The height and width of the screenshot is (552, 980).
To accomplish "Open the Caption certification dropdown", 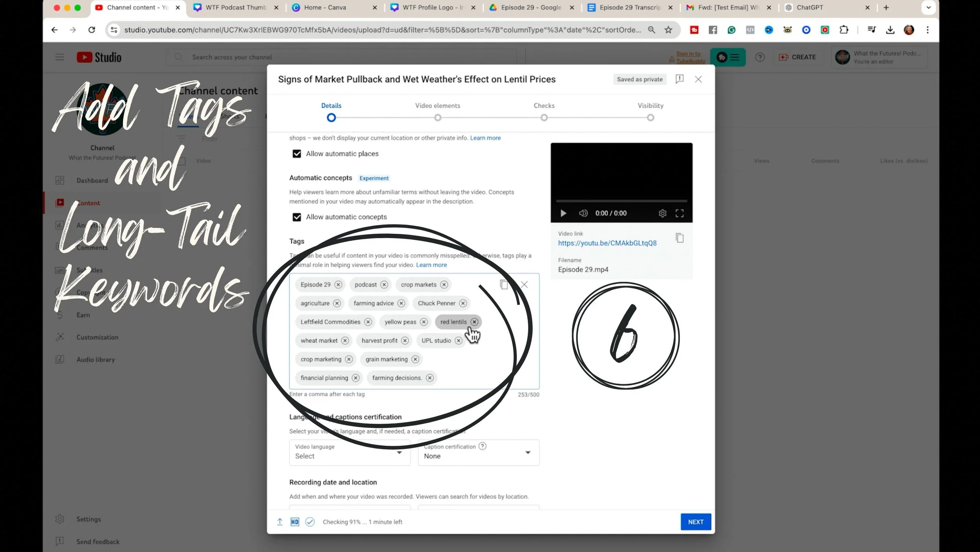I will (x=479, y=452).
